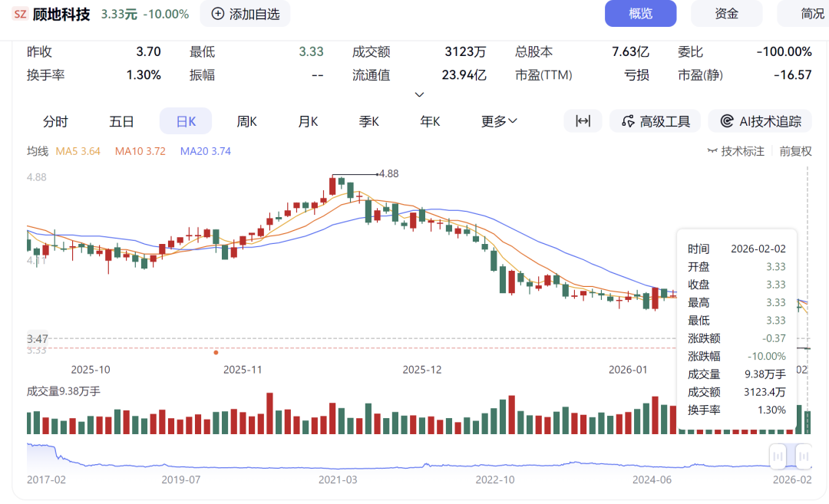Click the right range slider handle

click(803, 456)
